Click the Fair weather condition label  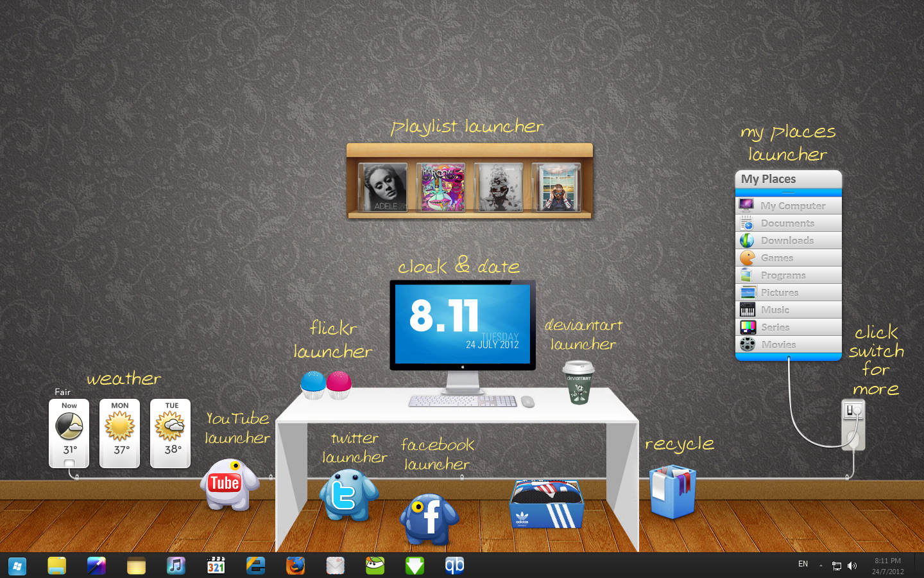tap(63, 392)
